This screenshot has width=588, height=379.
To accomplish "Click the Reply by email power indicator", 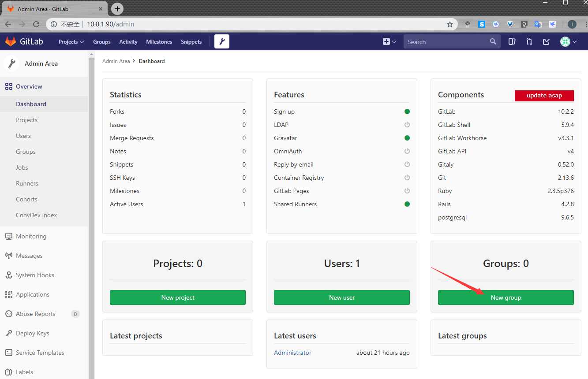I will [x=407, y=164].
